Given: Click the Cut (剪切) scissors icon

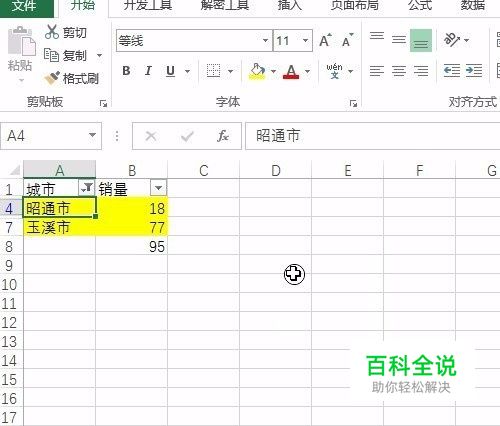Looking at the screenshot, I should [52, 32].
